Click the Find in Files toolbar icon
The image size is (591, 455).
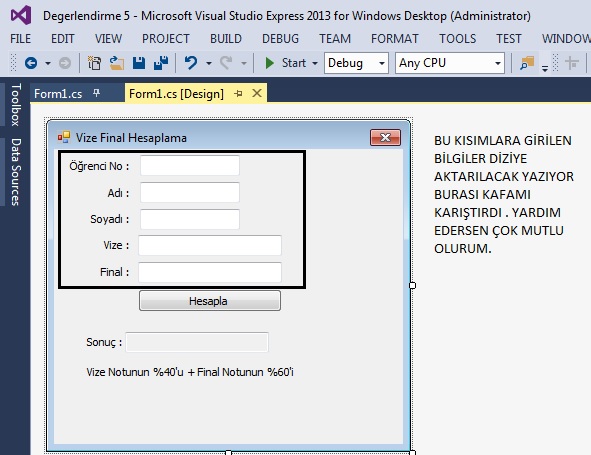tap(527, 63)
